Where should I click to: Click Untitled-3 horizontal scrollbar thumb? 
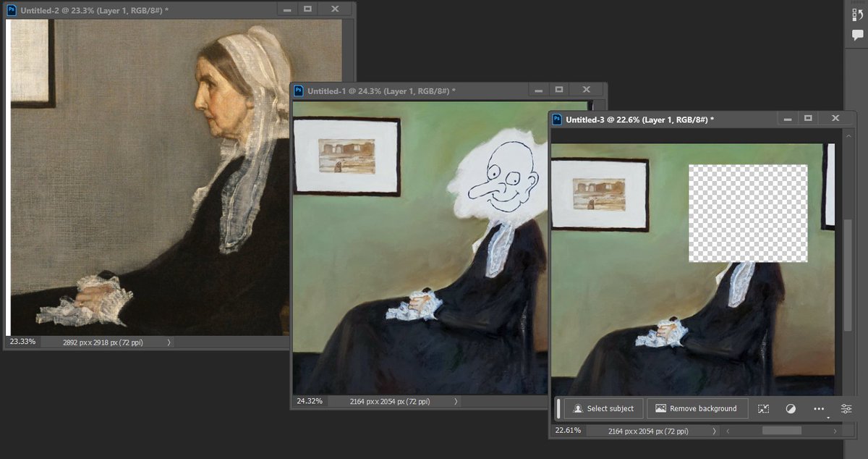click(781, 431)
